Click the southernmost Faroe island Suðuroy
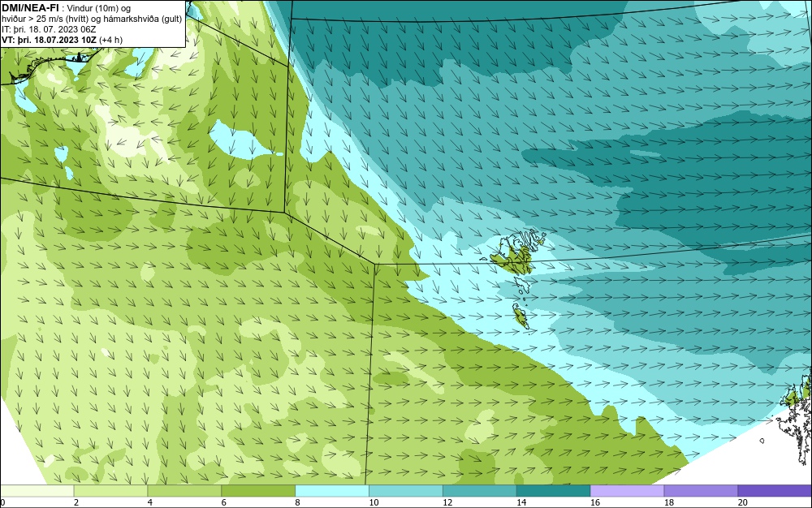Viewport: 812px width, 508px height. coord(520,316)
